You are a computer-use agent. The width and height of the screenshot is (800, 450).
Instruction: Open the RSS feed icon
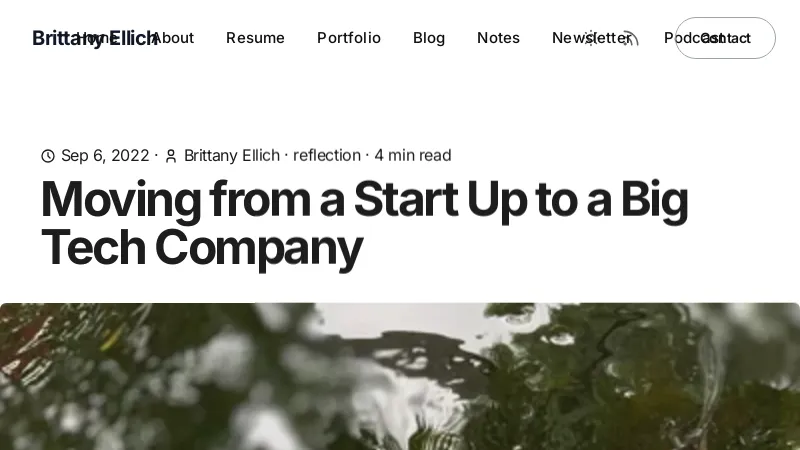pyautogui.click(x=628, y=38)
